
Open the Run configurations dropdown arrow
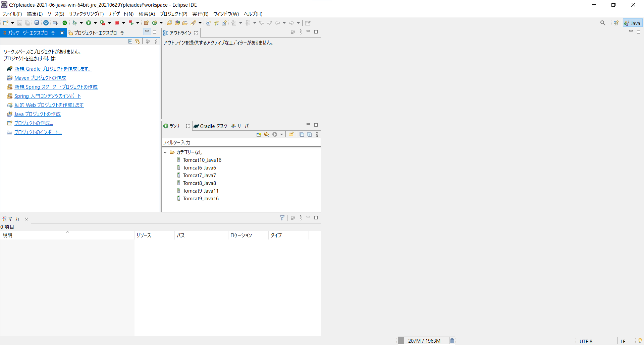pos(95,23)
